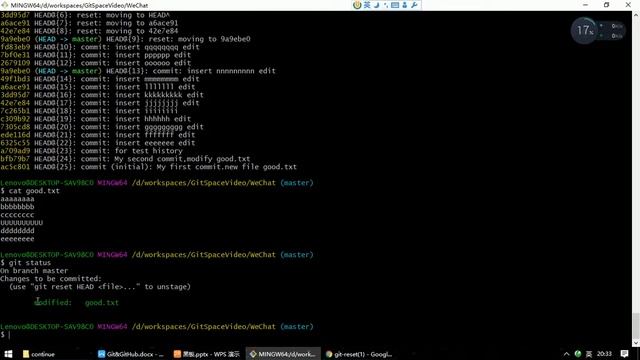640x360 pixels.
Task: Toggle the 英 language mode icon
Action: [x=367, y=5]
